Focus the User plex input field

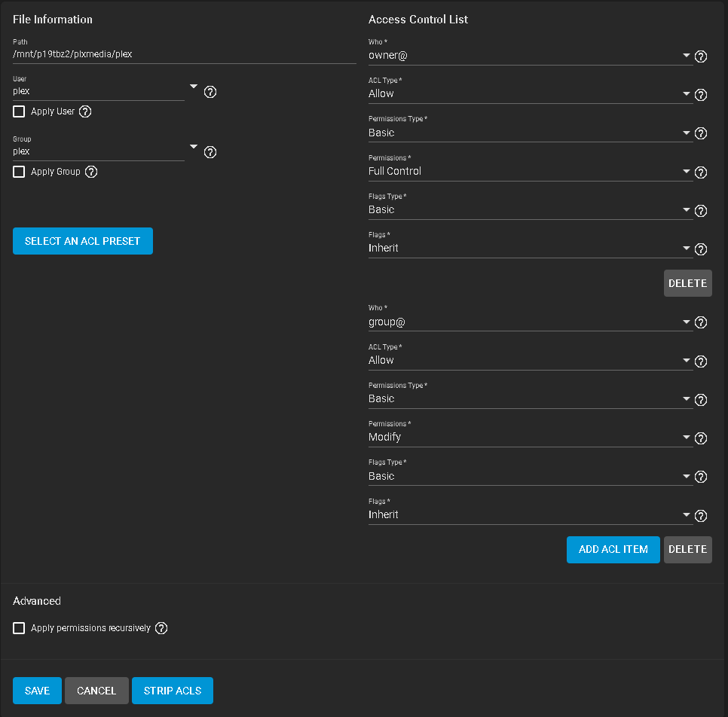(x=99, y=91)
